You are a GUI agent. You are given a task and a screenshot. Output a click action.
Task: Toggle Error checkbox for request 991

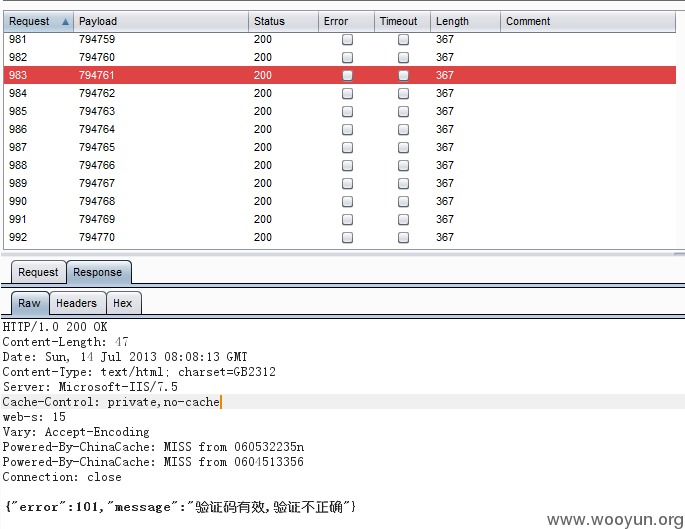347,219
